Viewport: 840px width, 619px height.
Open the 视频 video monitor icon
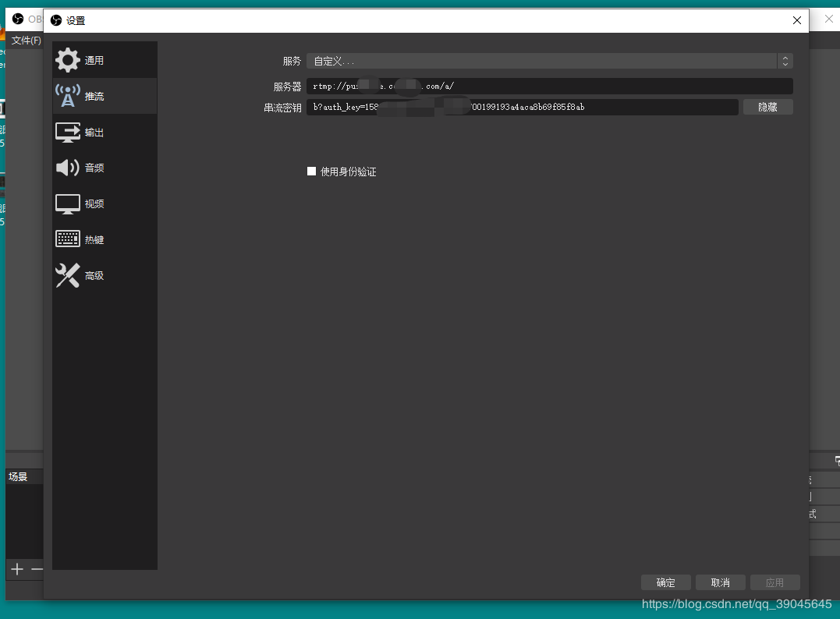68,204
